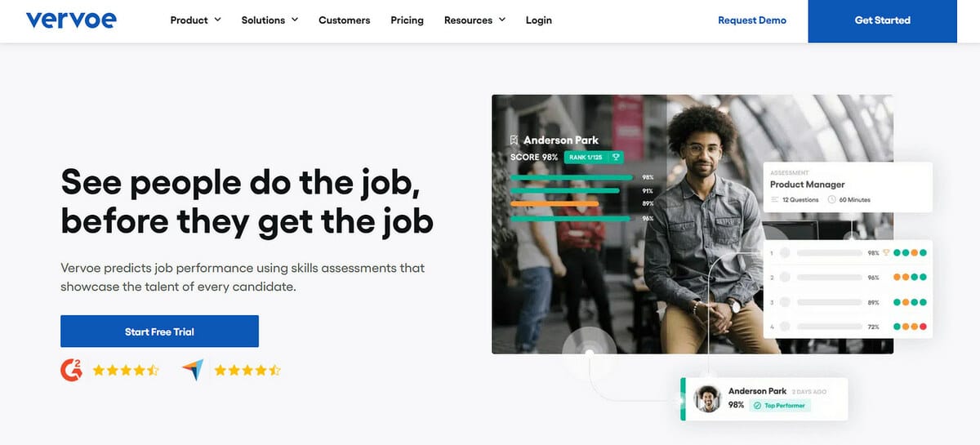This screenshot has width=980, height=445.
Task: Go to the Pricing page
Action: 407,20
